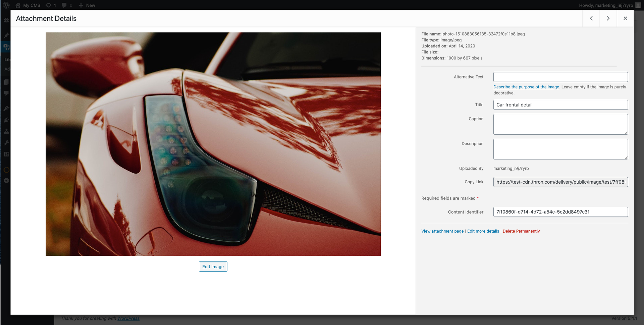This screenshot has height=325, width=644.
Task: Open the Plugins plug icon in sidebar
Action: (6, 120)
